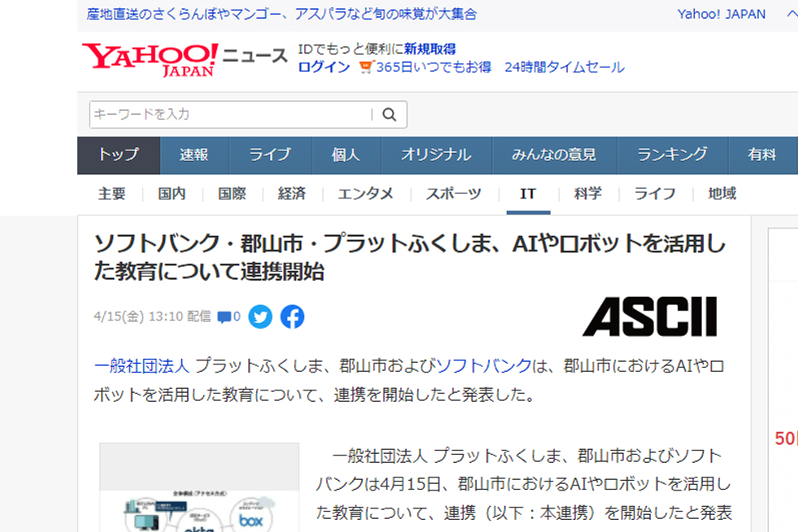Open the トップ tab

coord(119,155)
